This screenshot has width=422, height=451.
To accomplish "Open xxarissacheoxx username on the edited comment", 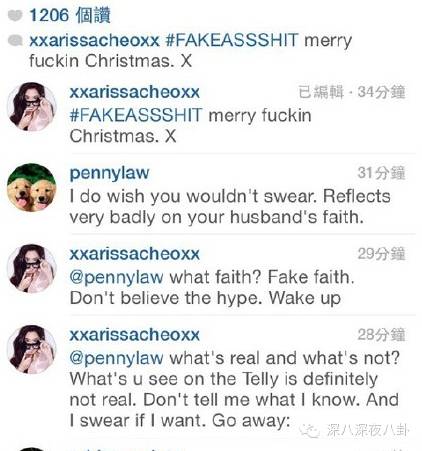I will click(x=135, y=92).
